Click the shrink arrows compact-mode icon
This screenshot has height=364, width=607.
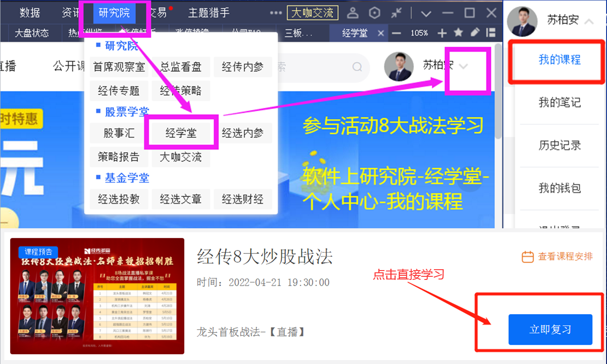[396, 13]
